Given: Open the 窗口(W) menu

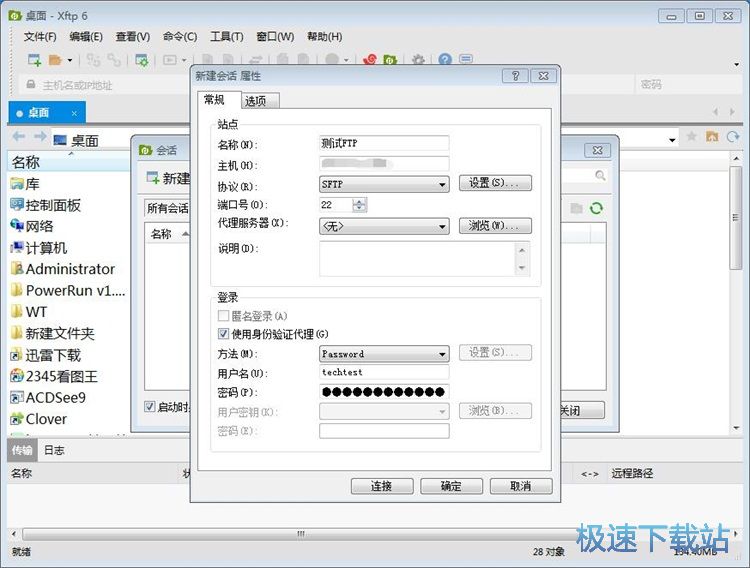Looking at the screenshot, I should [x=275, y=37].
